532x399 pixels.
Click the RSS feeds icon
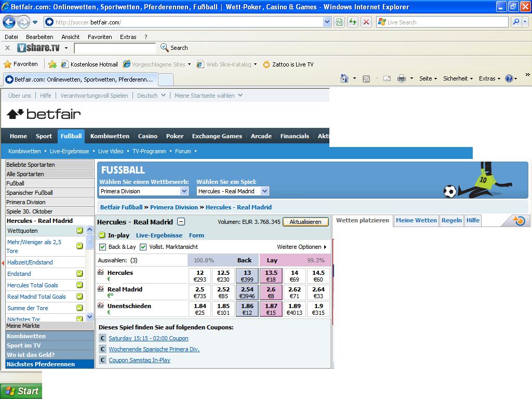coord(366,79)
